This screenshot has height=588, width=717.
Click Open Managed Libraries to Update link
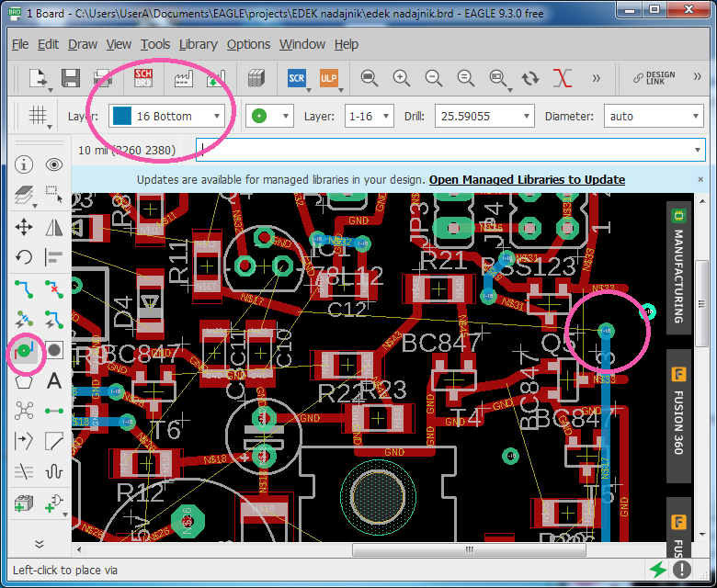pos(527,180)
